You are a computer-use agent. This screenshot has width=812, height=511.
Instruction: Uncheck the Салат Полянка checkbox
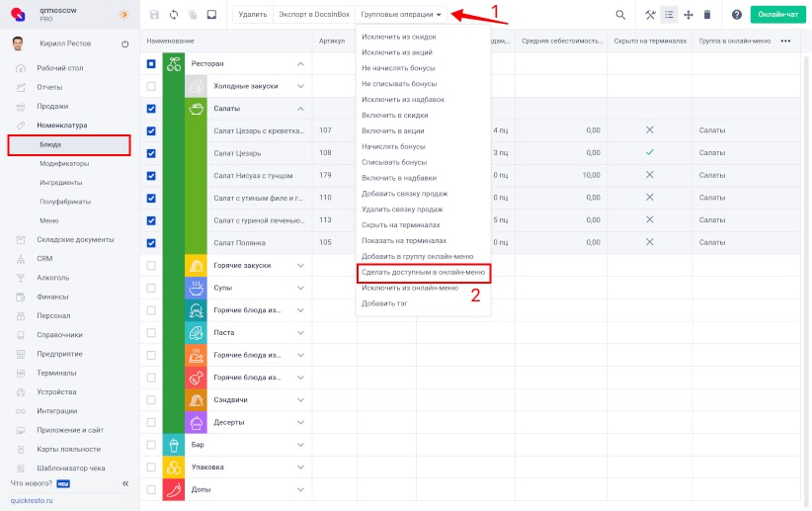pos(151,242)
